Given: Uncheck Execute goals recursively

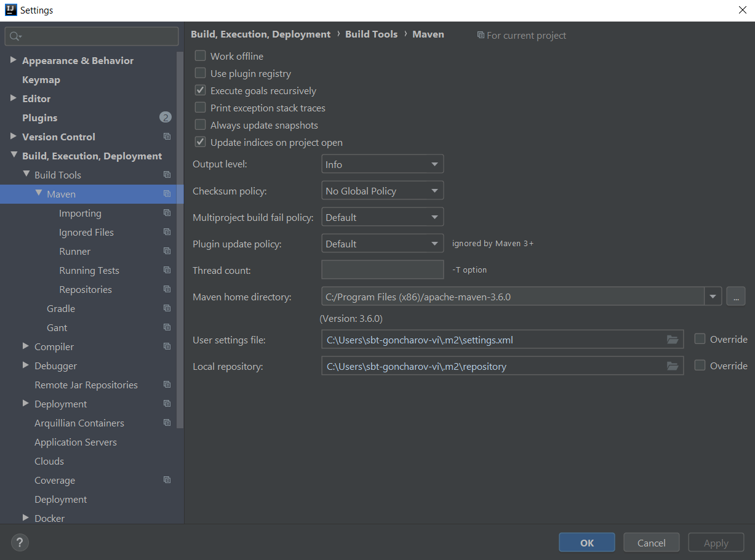Looking at the screenshot, I should point(200,90).
